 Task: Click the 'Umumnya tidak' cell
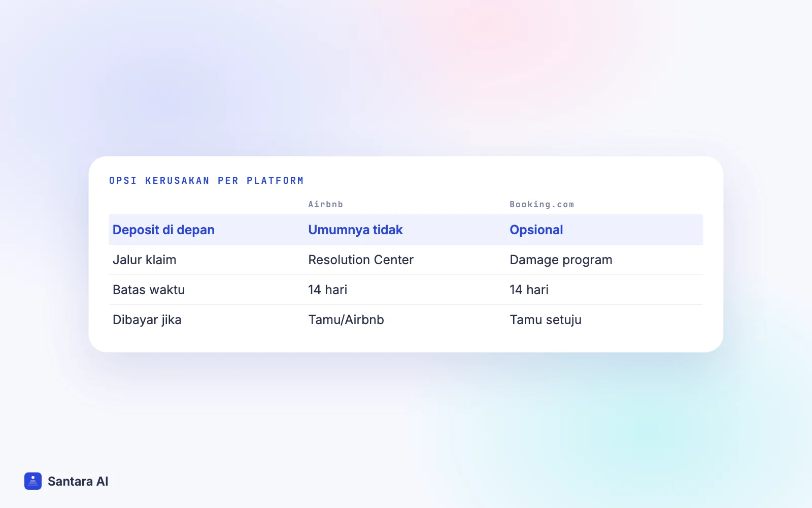point(355,230)
